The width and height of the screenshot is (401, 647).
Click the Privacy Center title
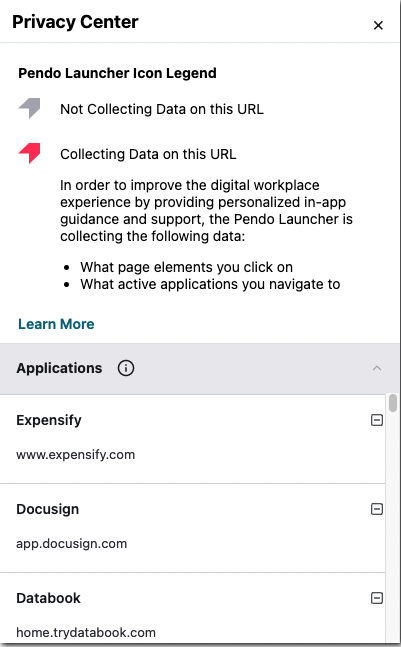[75, 22]
